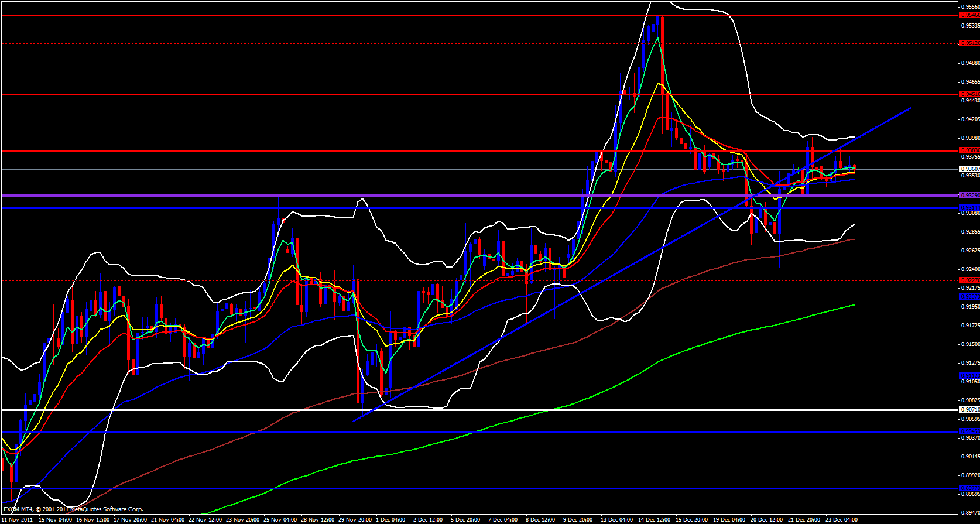Click the upper end of blue trendline
The height and width of the screenshot is (524, 980).
(x=910, y=108)
